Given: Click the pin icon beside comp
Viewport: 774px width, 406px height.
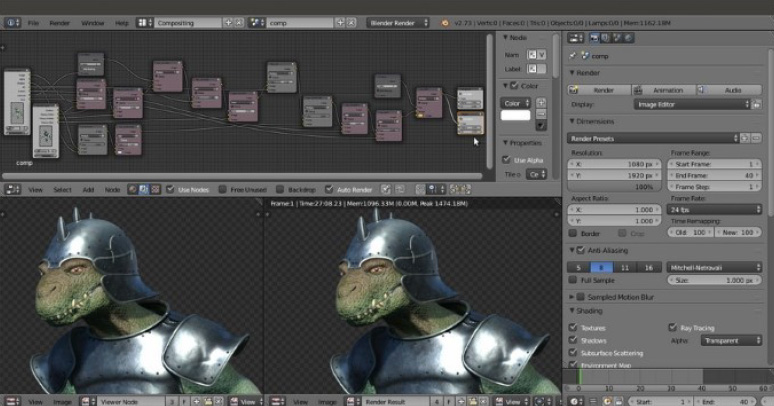Looking at the screenshot, I should tap(572, 56).
